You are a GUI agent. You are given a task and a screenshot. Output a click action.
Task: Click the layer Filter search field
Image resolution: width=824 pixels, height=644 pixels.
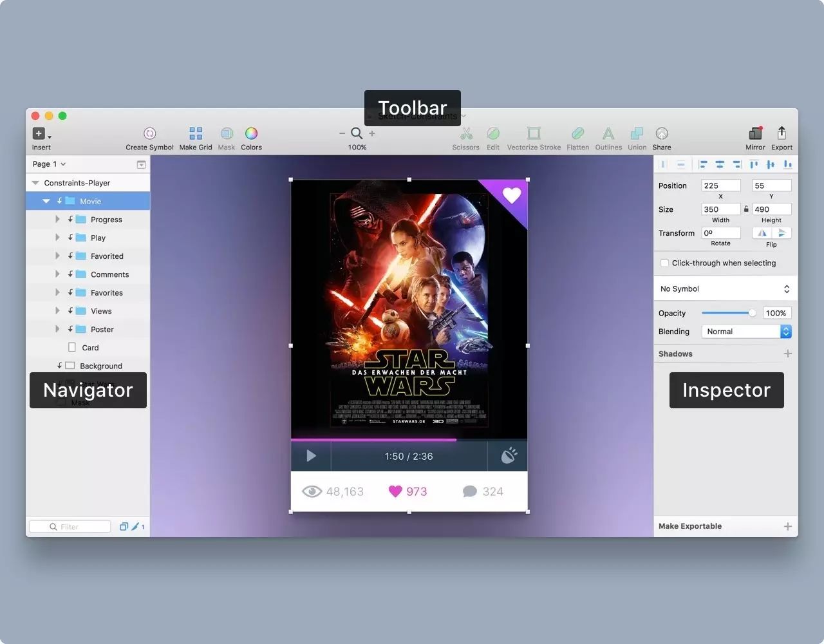[x=70, y=527]
